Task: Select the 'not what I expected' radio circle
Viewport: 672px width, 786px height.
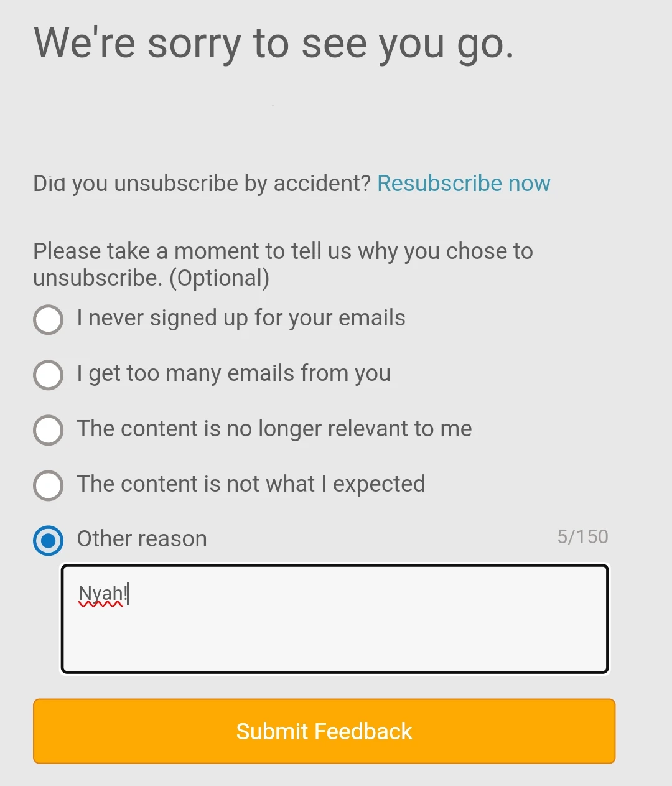Action: (x=48, y=485)
